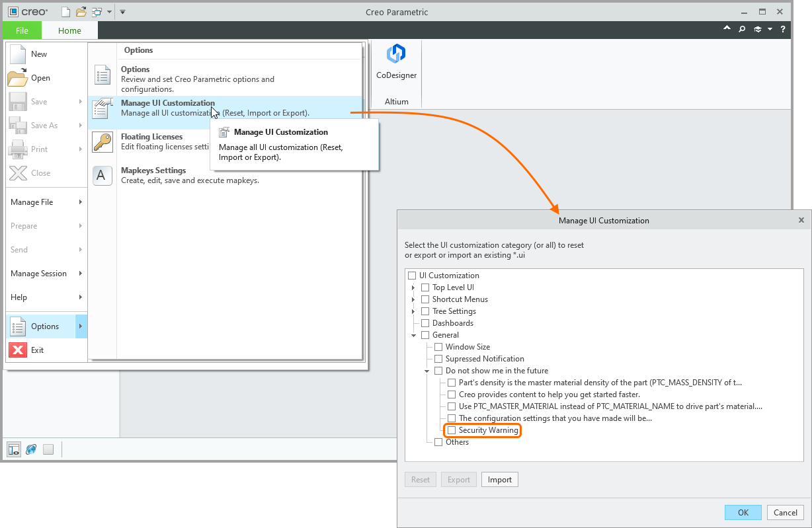Image resolution: width=812 pixels, height=528 pixels.
Task: Expand the Tree Settings tree node
Action: pyautogui.click(x=413, y=311)
